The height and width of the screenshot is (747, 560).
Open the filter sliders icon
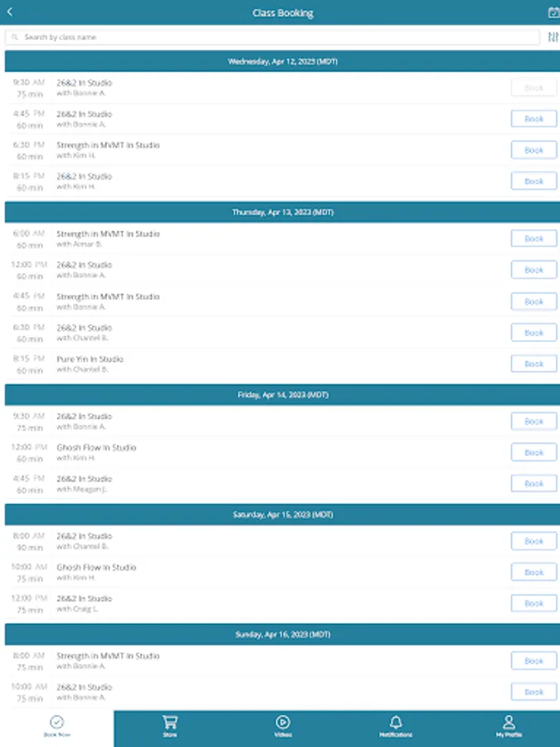point(553,37)
